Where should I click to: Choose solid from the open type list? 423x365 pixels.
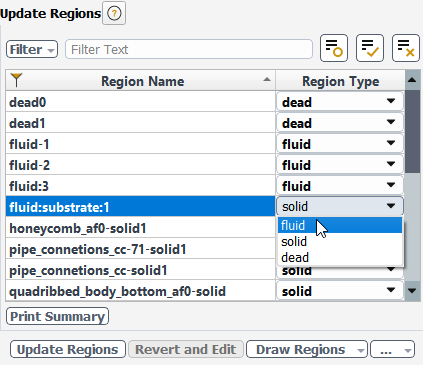pyautogui.click(x=340, y=241)
